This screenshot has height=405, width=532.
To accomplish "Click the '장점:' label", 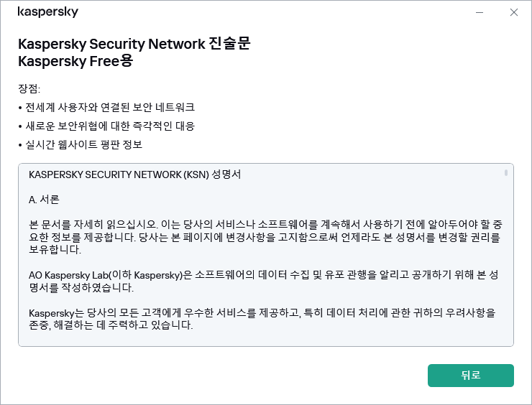I will [29, 89].
